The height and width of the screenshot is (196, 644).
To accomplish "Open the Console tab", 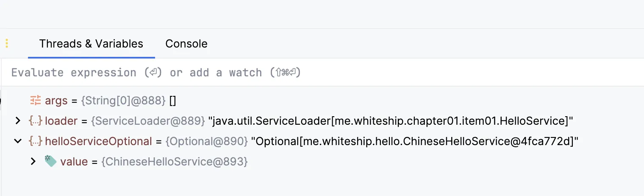I will coord(186,44).
